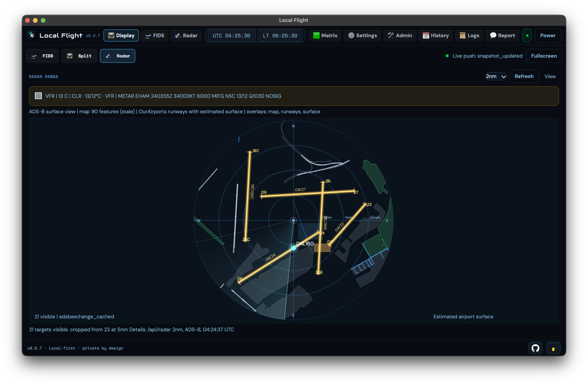This screenshot has width=588, height=385.
Task: Click the Logs scroll icon
Action: pos(463,36)
